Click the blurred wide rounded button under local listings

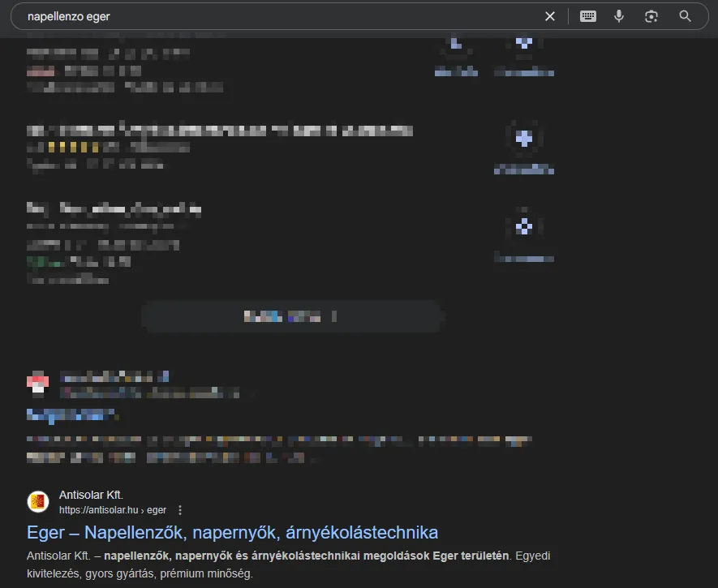(x=291, y=316)
